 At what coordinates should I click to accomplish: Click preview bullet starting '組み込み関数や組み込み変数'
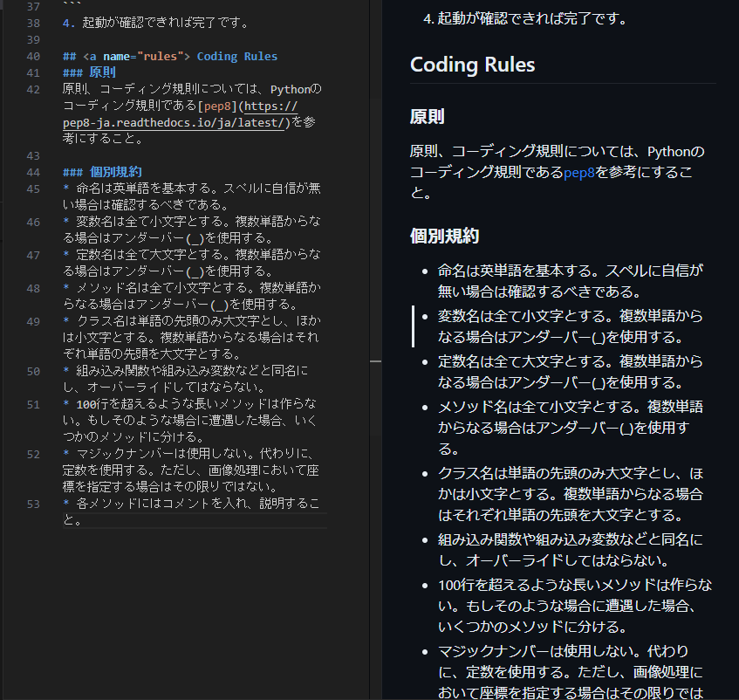point(571,550)
